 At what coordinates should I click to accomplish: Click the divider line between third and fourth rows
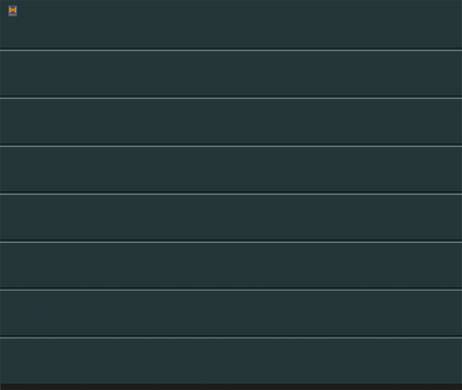[231, 146]
